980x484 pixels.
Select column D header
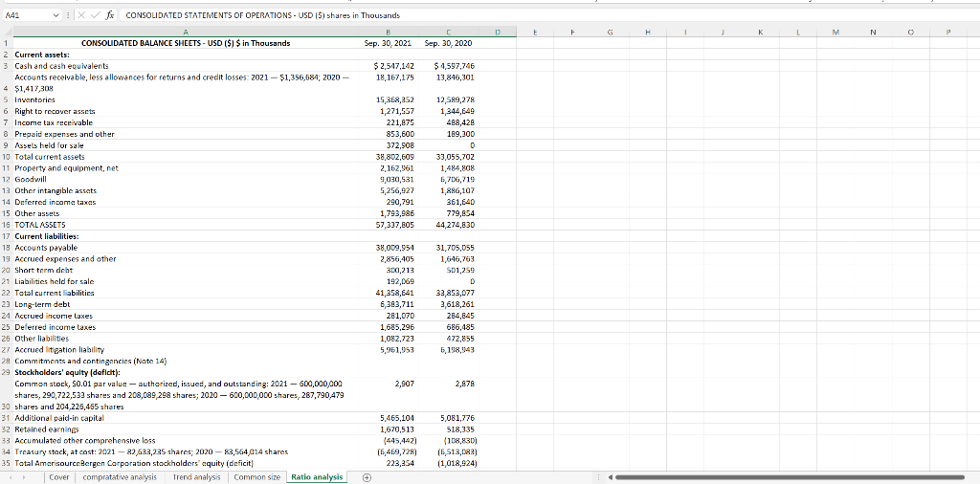[498, 31]
